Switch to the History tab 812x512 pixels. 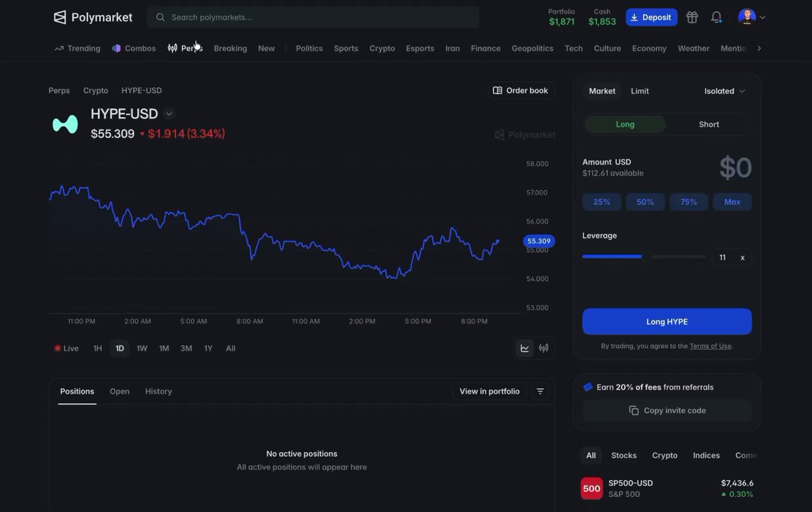(158, 391)
